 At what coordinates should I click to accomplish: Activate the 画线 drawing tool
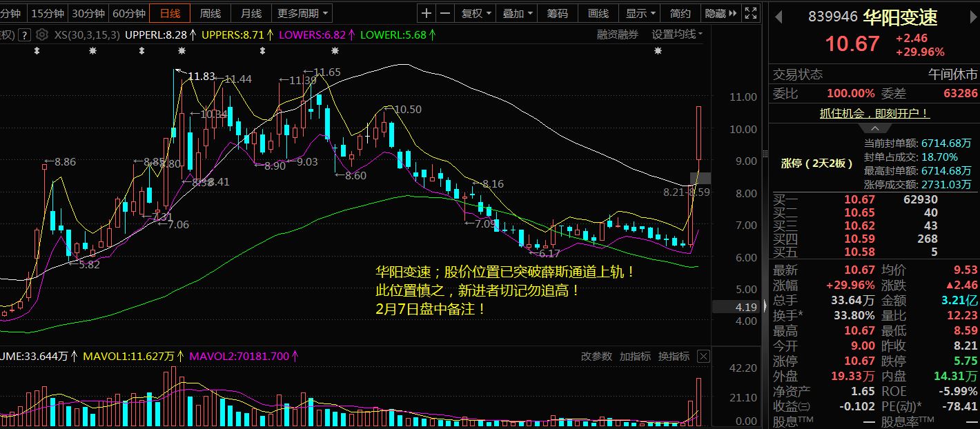coord(598,13)
